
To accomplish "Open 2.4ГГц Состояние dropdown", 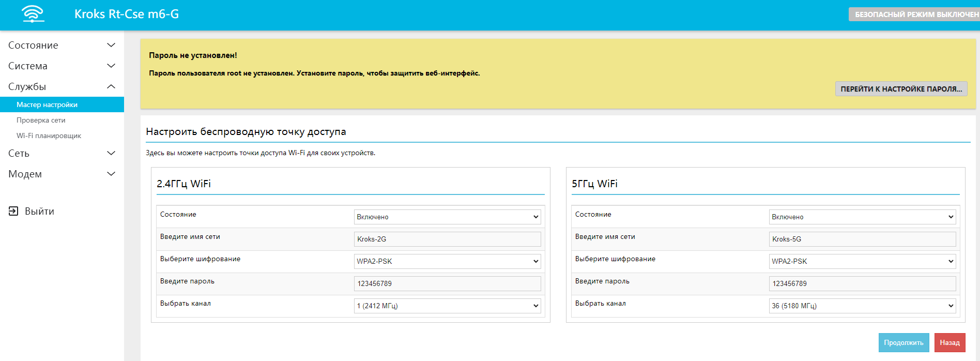I will pos(447,217).
